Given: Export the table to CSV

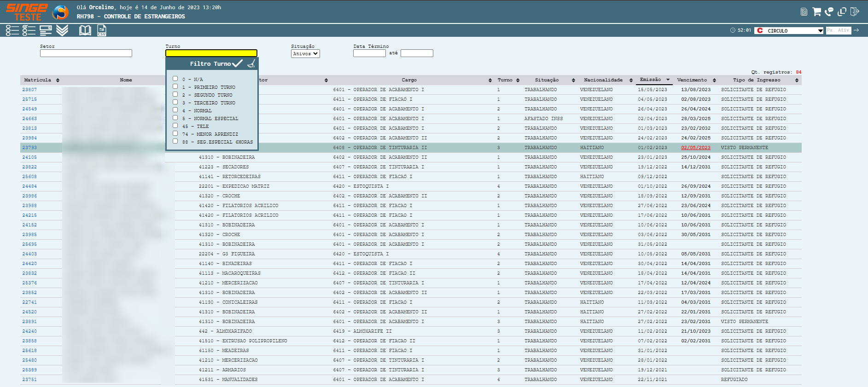Looking at the screenshot, I should [x=102, y=30].
